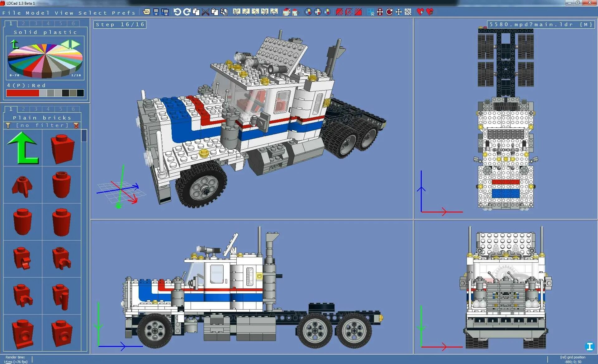598x364 pixels.
Task: Click the rotate tool red circular arrow
Action: tap(389, 12)
